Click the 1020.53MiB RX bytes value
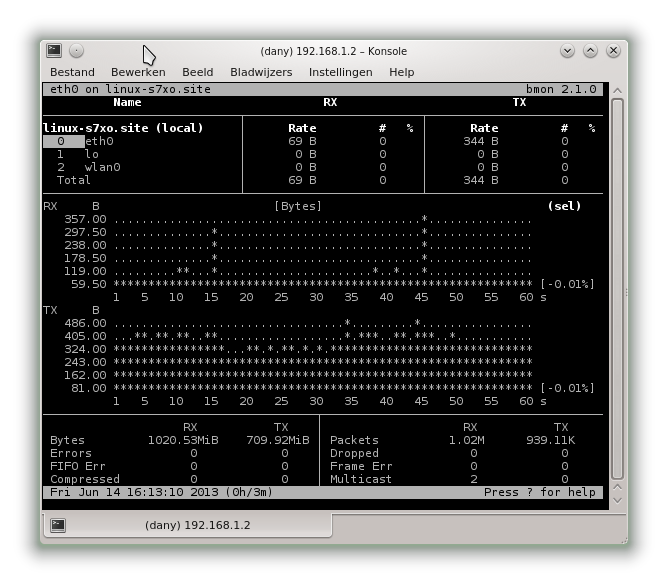 click(183, 440)
